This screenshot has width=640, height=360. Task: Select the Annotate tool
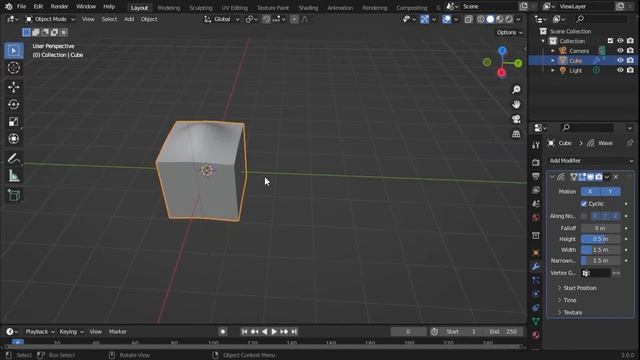[x=13, y=158]
